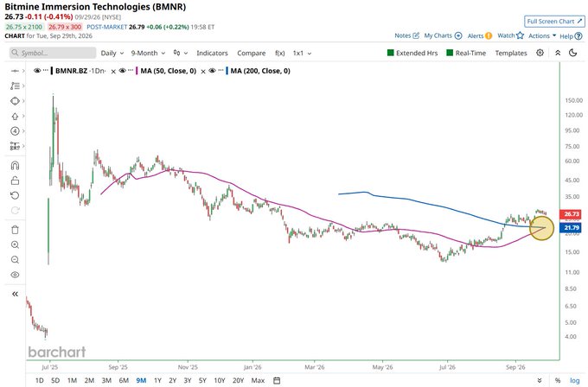This screenshot has width=588, height=387.
Task: Enable magnet snap mode
Action: click(x=15, y=165)
